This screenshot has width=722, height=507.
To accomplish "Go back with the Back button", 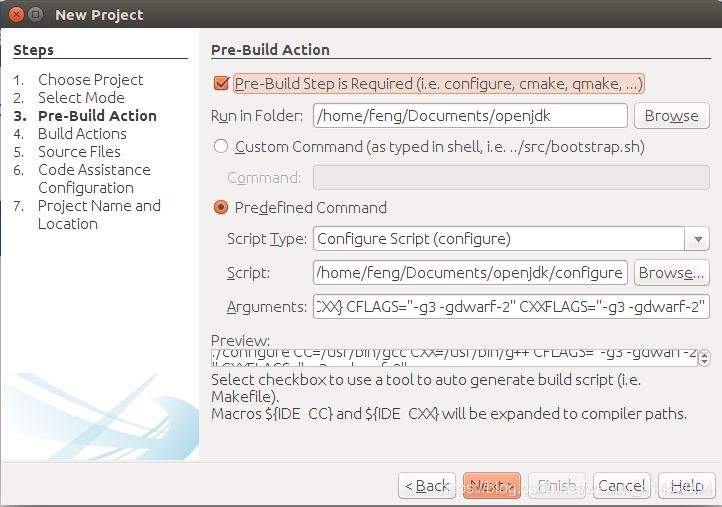I will coord(427,486).
